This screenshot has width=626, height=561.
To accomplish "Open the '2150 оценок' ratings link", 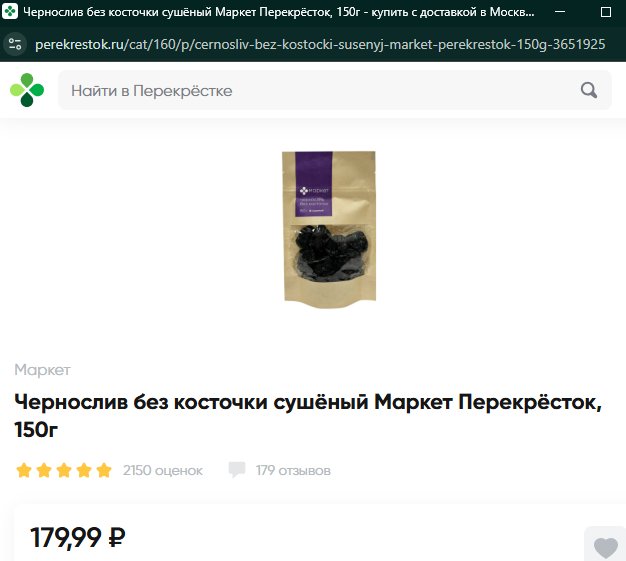I will [x=163, y=470].
